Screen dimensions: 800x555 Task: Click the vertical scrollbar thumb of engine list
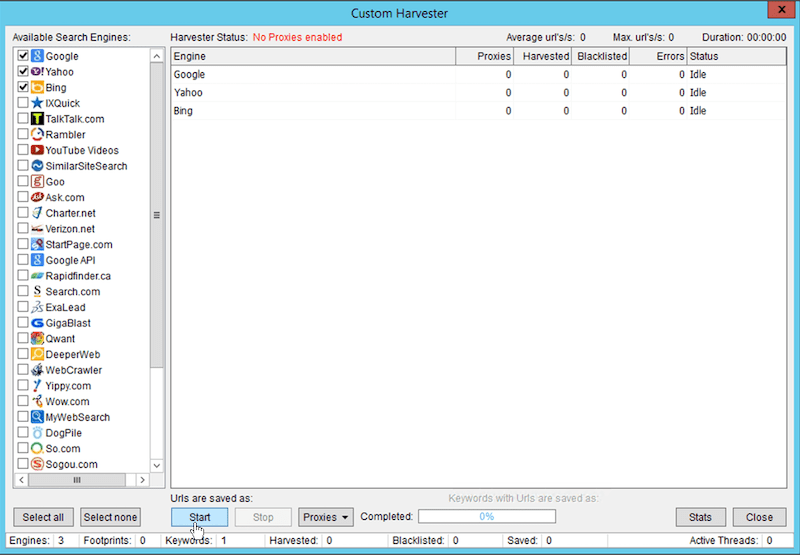(x=157, y=215)
